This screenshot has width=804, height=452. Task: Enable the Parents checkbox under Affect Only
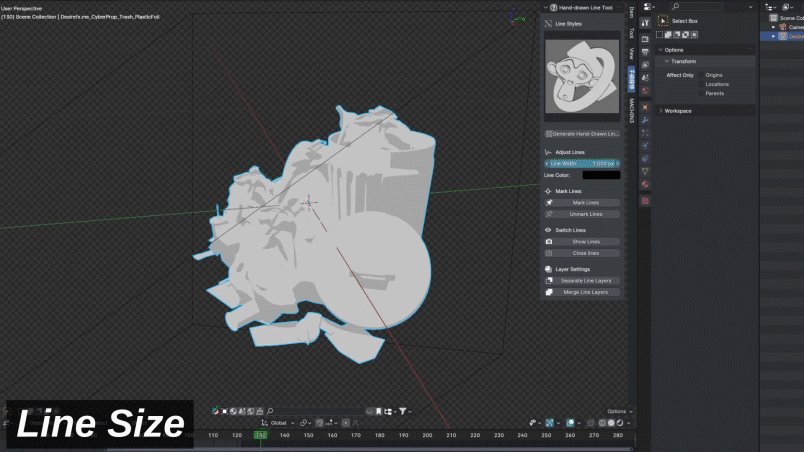pos(701,93)
